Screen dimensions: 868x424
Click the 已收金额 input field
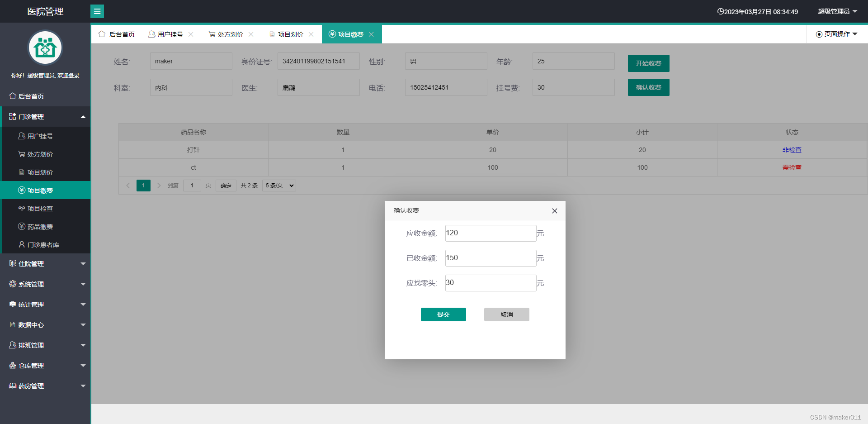(x=491, y=258)
